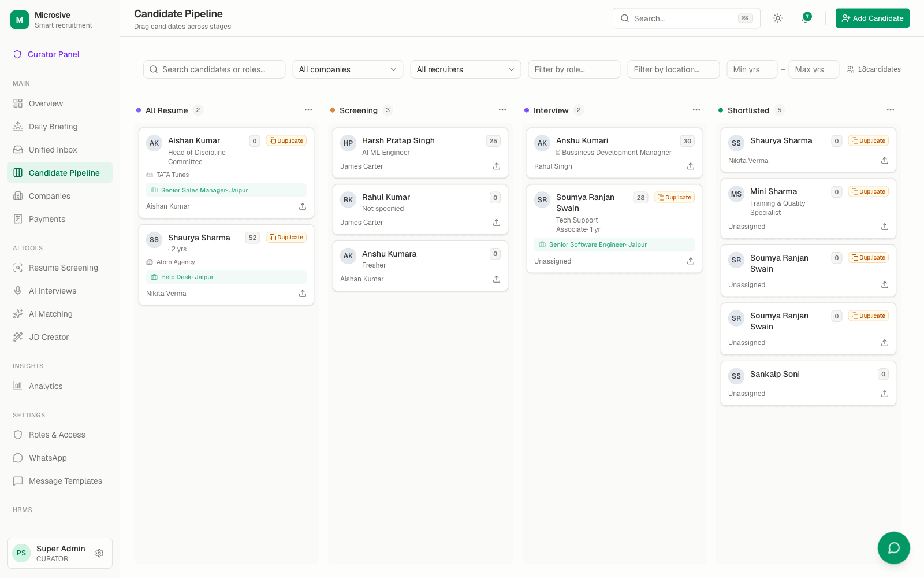Open the Sankalp Soni candidate card
The width and height of the screenshot is (924, 578).
(x=808, y=383)
